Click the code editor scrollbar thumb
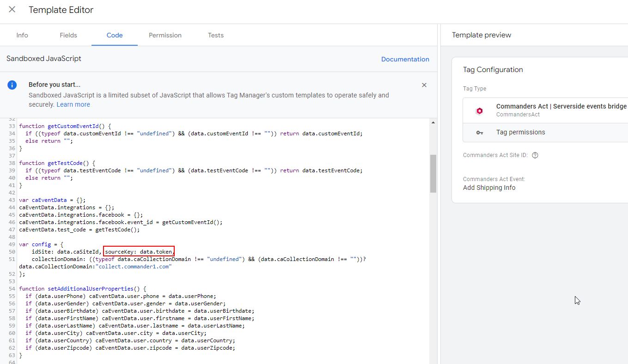628x364 pixels. coord(433,173)
